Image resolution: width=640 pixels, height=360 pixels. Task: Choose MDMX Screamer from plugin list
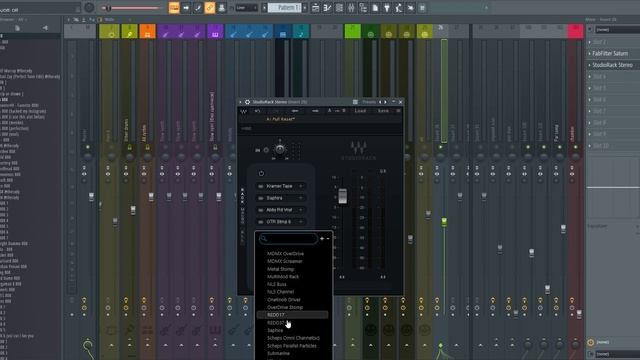point(284,261)
